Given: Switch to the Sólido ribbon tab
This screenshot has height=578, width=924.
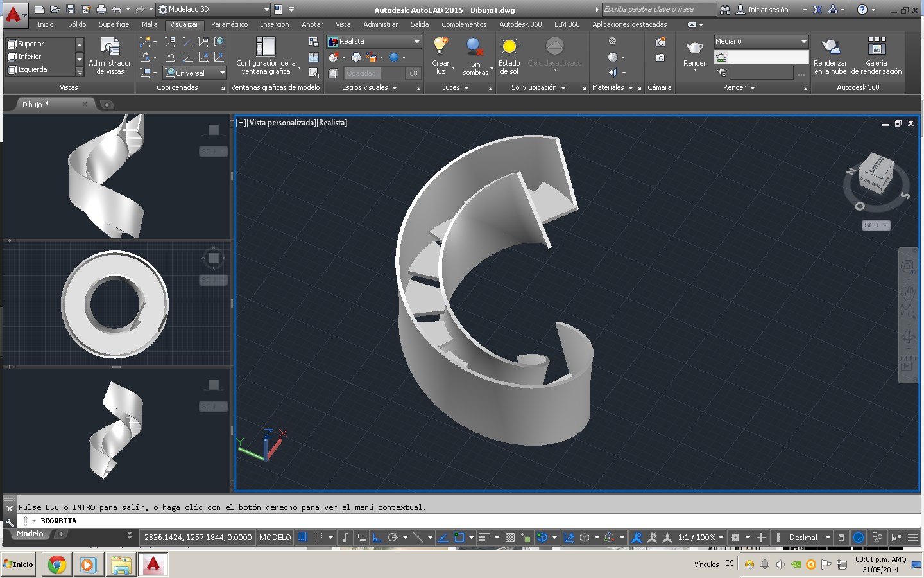Looking at the screenshot, I should pos(77,24).
